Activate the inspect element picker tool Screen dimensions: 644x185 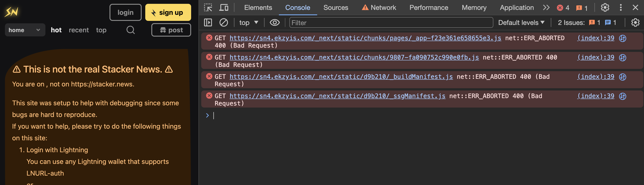(x=208, y=7)
